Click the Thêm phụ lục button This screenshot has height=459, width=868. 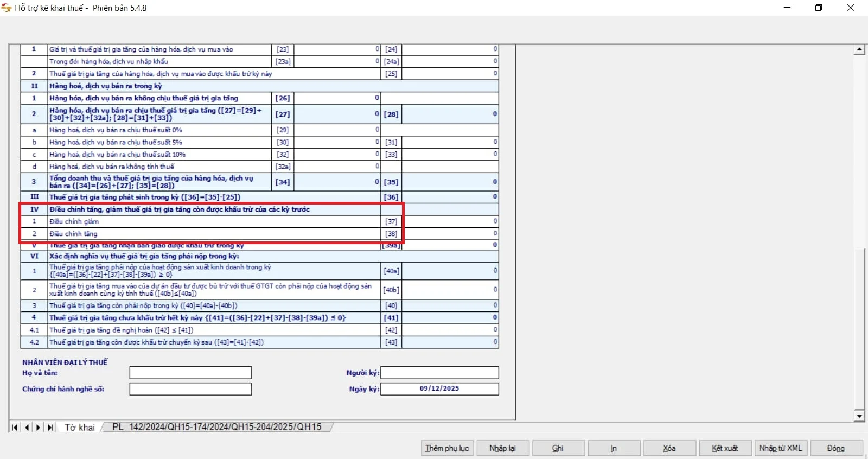pyautogui.click(x=447, y=448)
